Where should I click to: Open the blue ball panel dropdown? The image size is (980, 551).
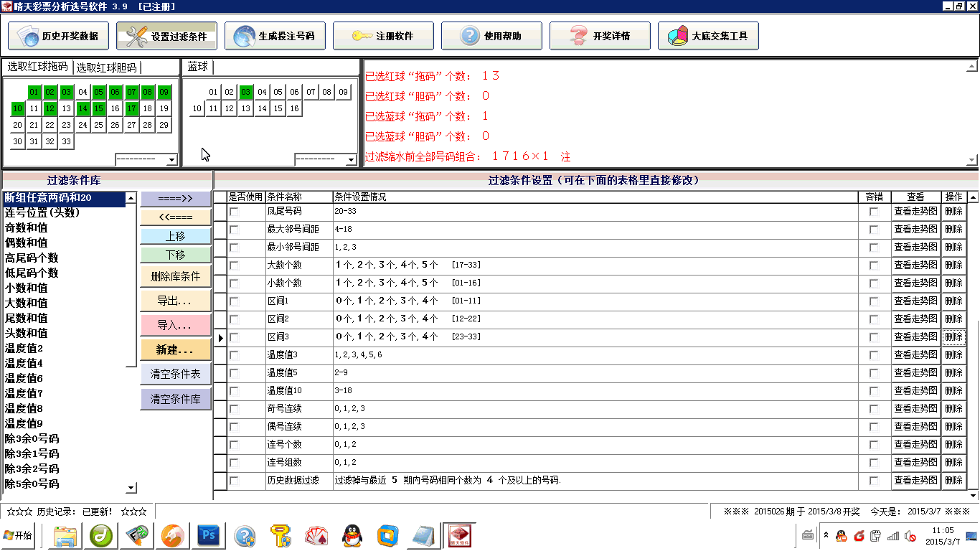(x=350, y=159)
